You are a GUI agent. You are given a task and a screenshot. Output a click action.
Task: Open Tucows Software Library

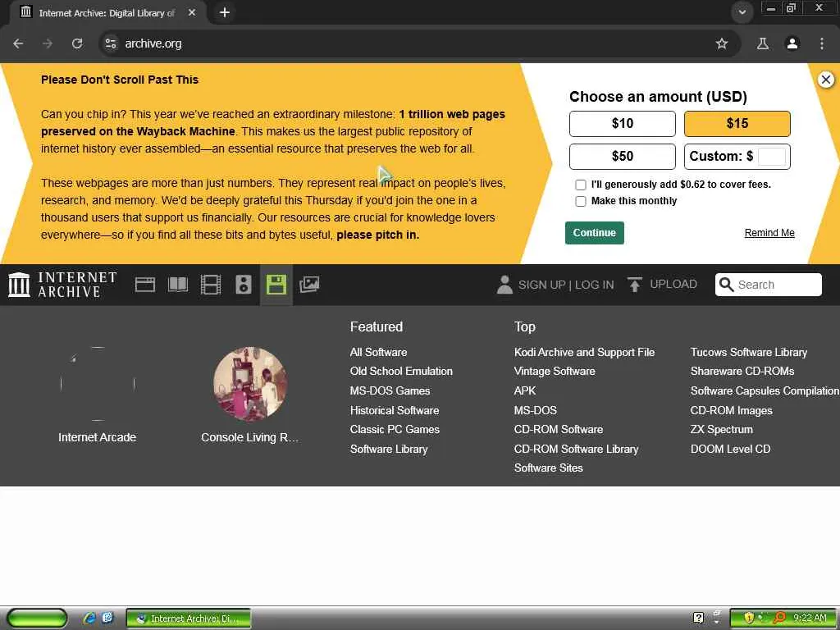(x=748, y=352)
